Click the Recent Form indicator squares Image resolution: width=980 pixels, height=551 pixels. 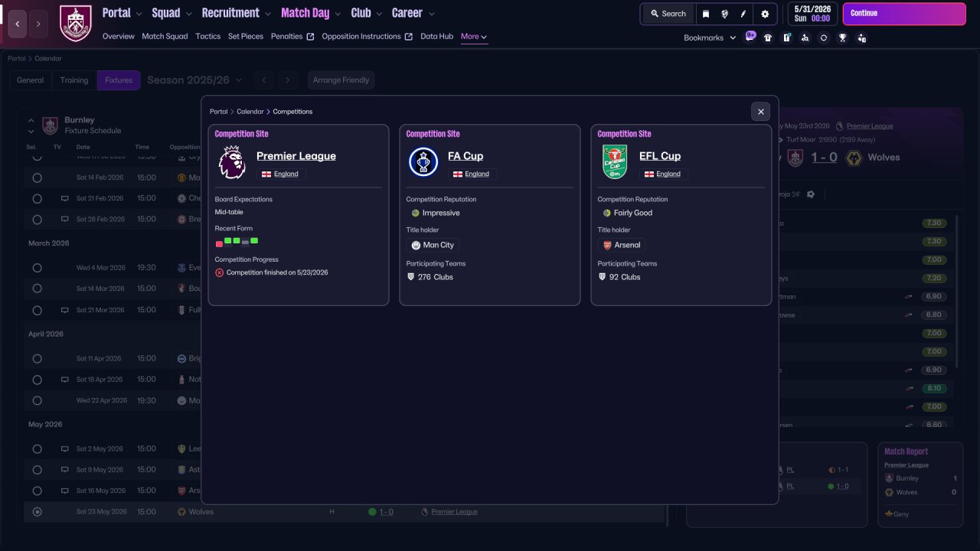[237, 243]
